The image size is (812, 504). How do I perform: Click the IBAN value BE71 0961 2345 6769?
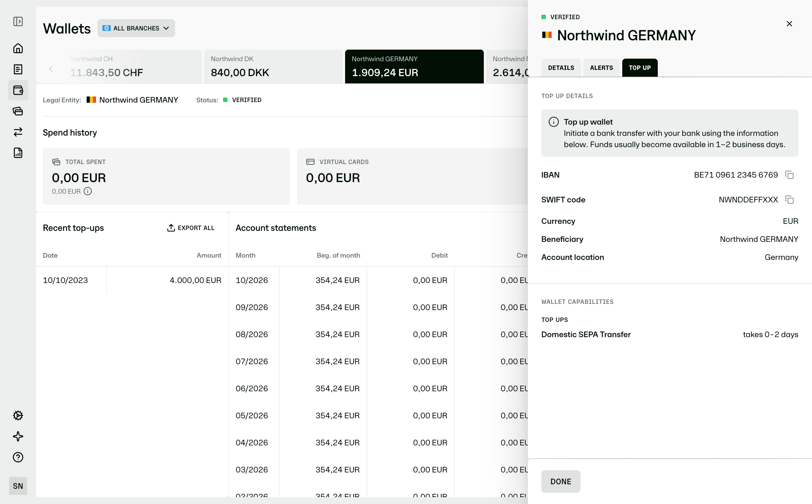tap(736, 175)
